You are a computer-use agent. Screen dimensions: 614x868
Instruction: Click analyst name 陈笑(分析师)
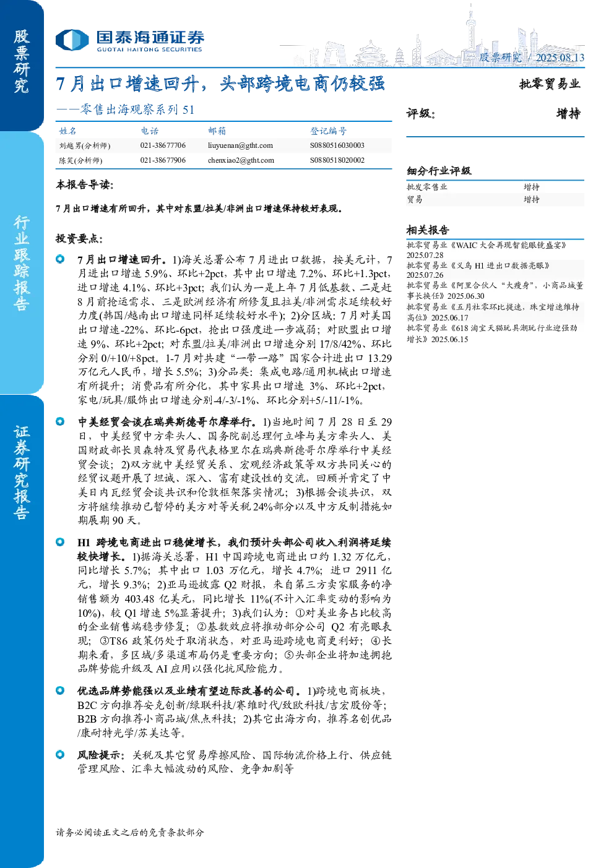coord(81,161)
